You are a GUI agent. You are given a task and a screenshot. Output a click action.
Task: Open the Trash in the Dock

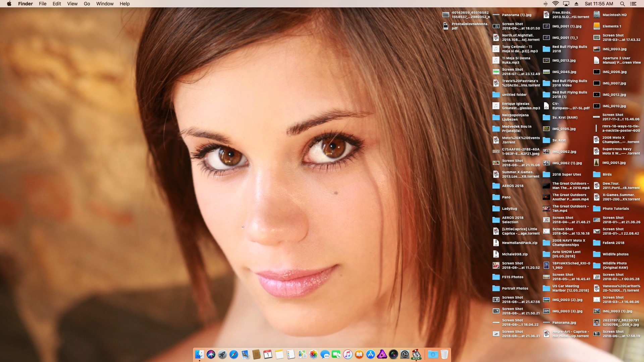(x=444, y=354)
